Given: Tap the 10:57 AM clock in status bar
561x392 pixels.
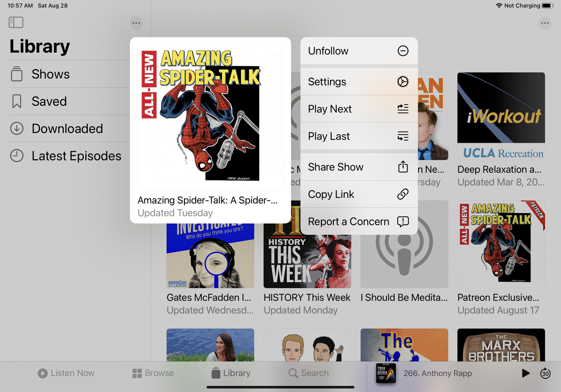Looking at the screenshot, I should click(20, 6).
